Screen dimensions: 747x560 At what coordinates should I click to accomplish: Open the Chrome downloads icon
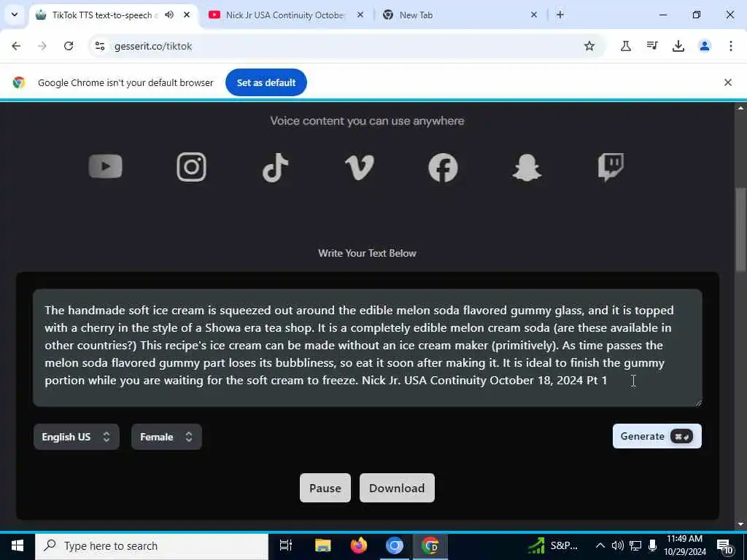pos(678,46)
